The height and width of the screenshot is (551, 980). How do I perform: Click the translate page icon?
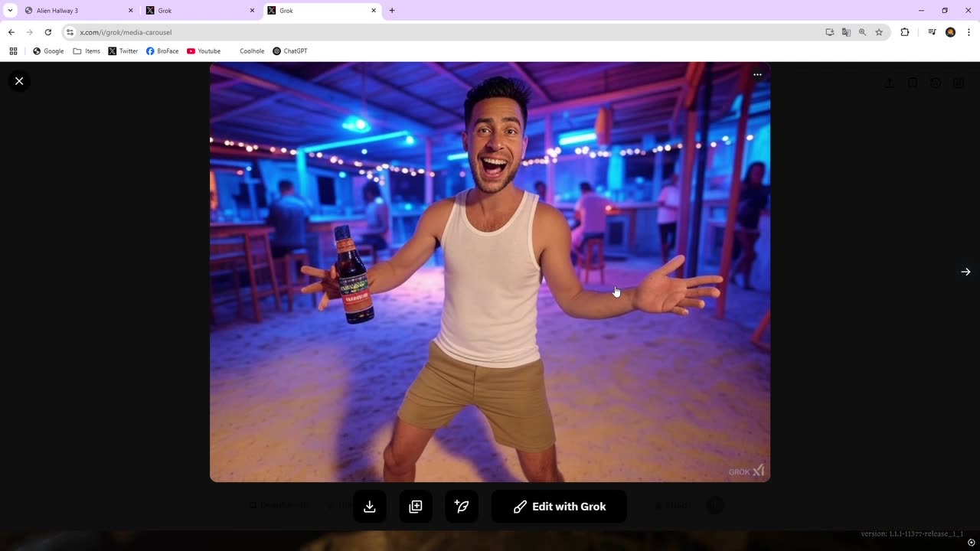(x=846, y=32)
